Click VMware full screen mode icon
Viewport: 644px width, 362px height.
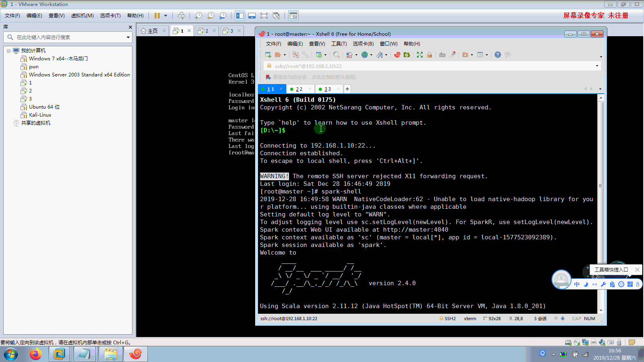(264, 16)
